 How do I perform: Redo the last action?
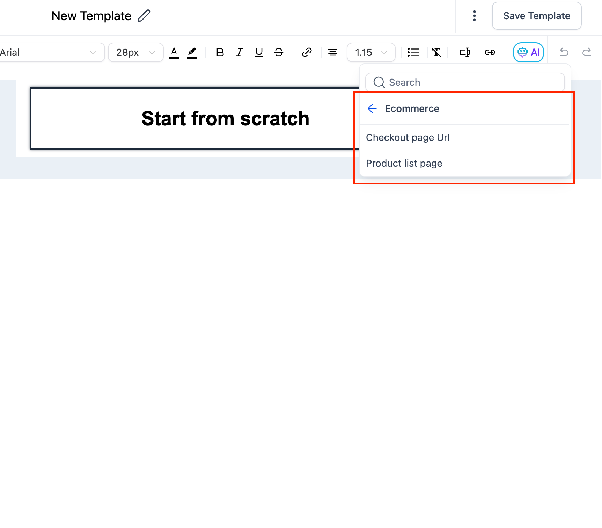tap(586, 52)
